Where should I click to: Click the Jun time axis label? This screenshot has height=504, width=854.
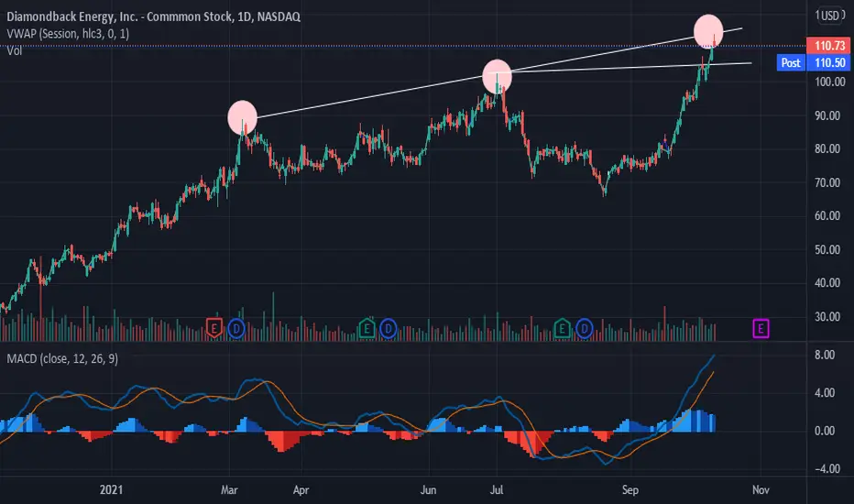(x=429, y=490)
